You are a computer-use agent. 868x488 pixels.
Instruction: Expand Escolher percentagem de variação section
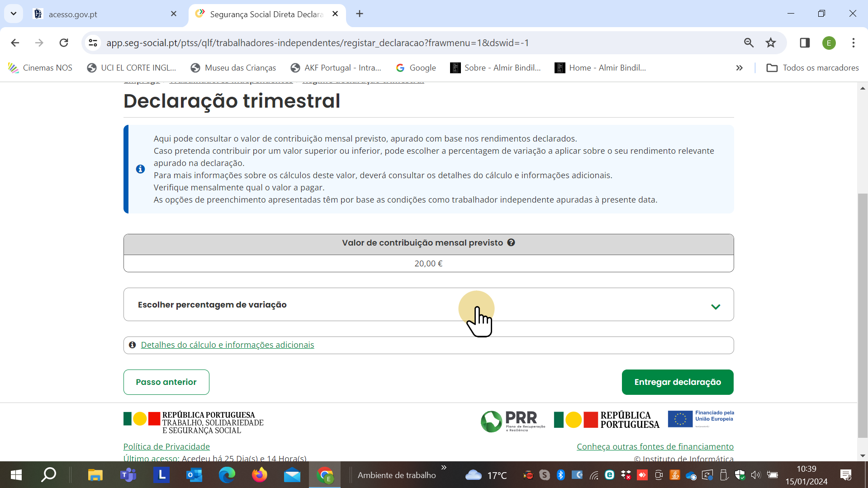click(x=212, y=305)
